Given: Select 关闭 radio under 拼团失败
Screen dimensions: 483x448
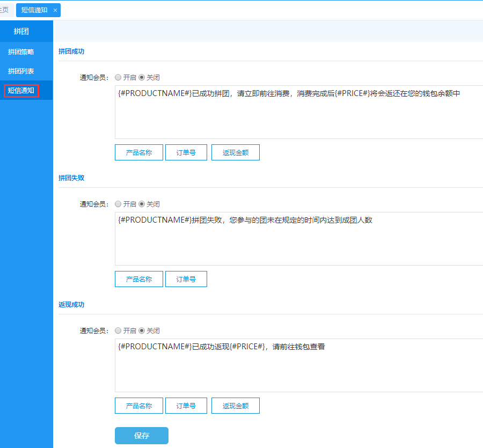Looking at the screenshot, I should tap(142, 204).
